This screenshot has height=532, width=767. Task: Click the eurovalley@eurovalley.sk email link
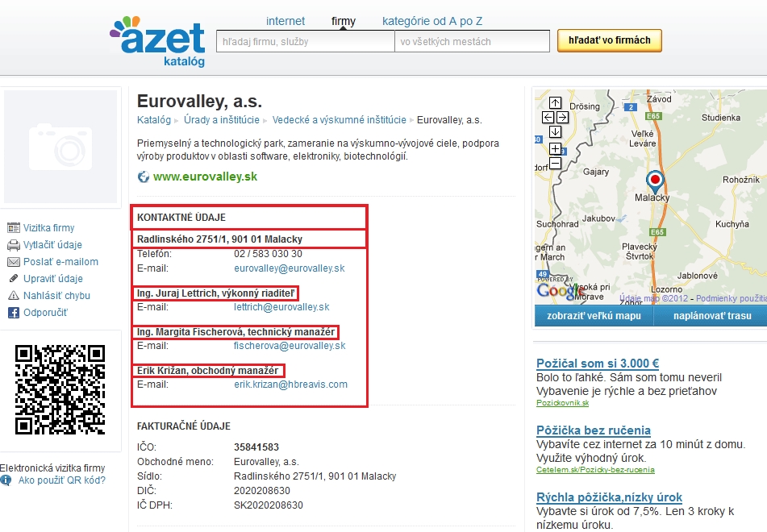click(x=289, y=268)
